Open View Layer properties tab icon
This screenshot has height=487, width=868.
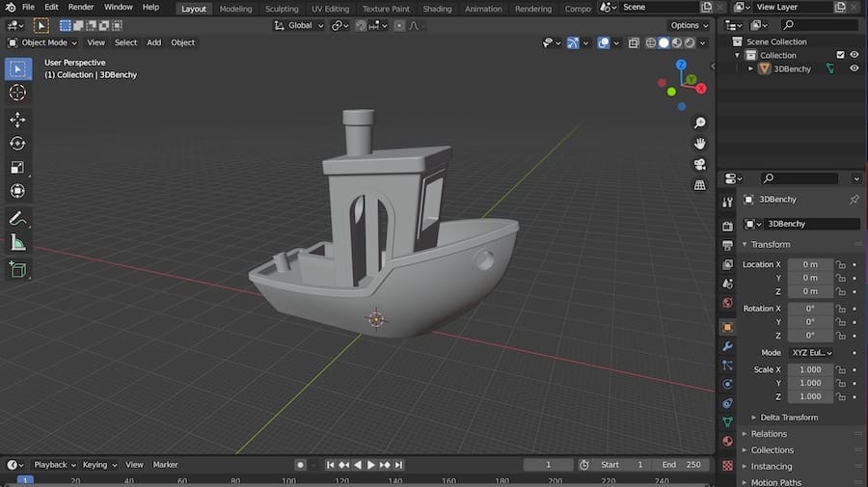coord(727,264)
